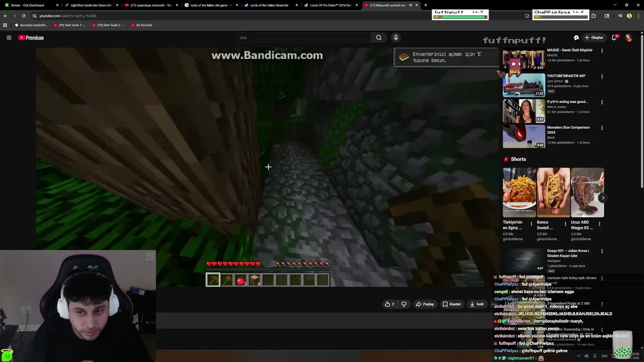Click the browser address bar URL
The image size is (644, 362).
point(68,16)
